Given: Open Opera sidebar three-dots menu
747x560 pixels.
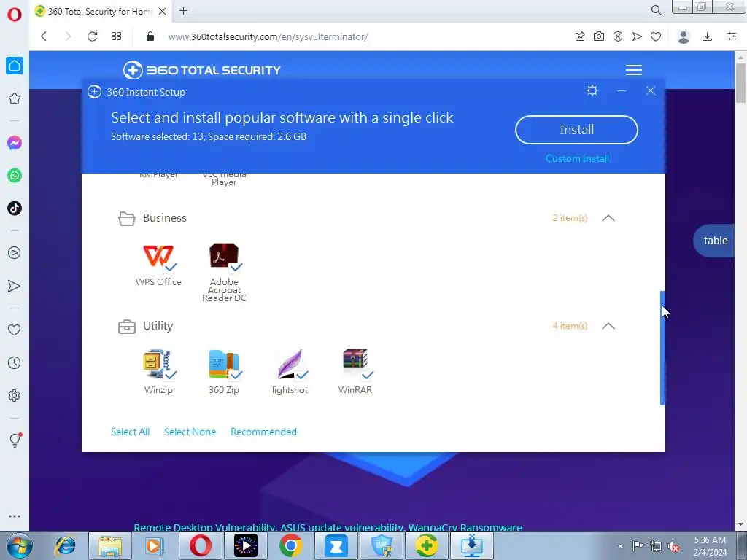Looking at the screenshot, I should (15, 516).
